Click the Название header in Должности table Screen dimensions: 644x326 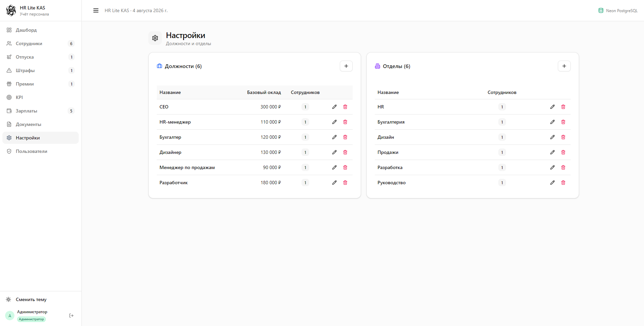170,92
